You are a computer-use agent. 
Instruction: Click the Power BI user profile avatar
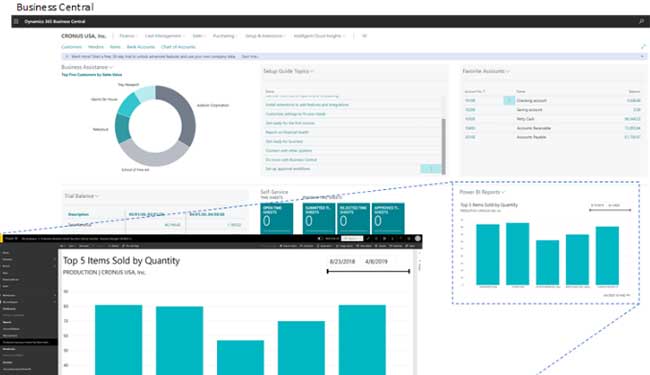tap(417, 239)
